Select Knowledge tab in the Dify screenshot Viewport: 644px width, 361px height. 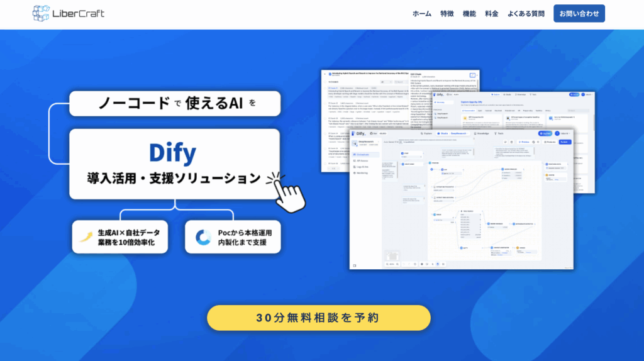click(481, 133)
